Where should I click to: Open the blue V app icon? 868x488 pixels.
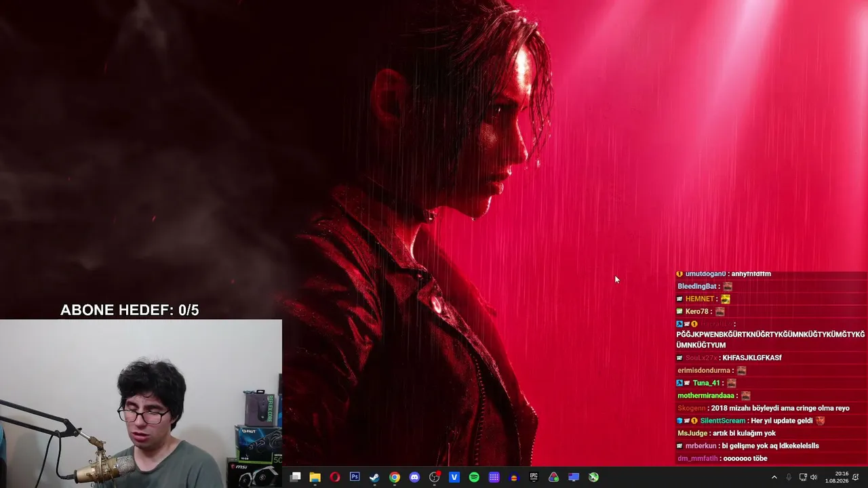454,477
